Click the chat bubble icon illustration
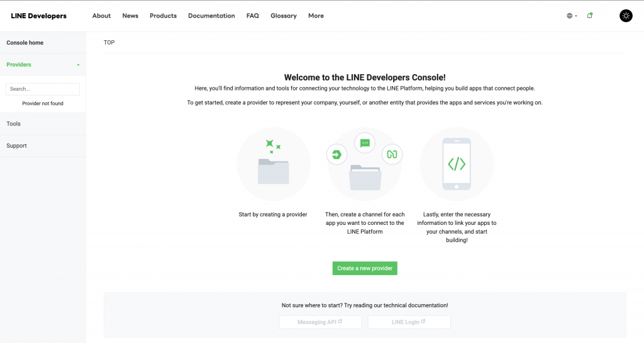 click(365, 143)
